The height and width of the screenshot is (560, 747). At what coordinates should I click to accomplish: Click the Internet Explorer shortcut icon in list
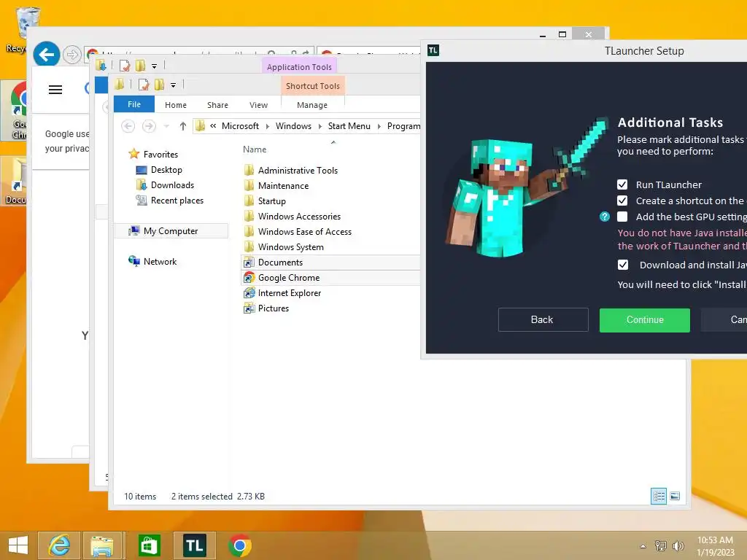tap(249, 293)
